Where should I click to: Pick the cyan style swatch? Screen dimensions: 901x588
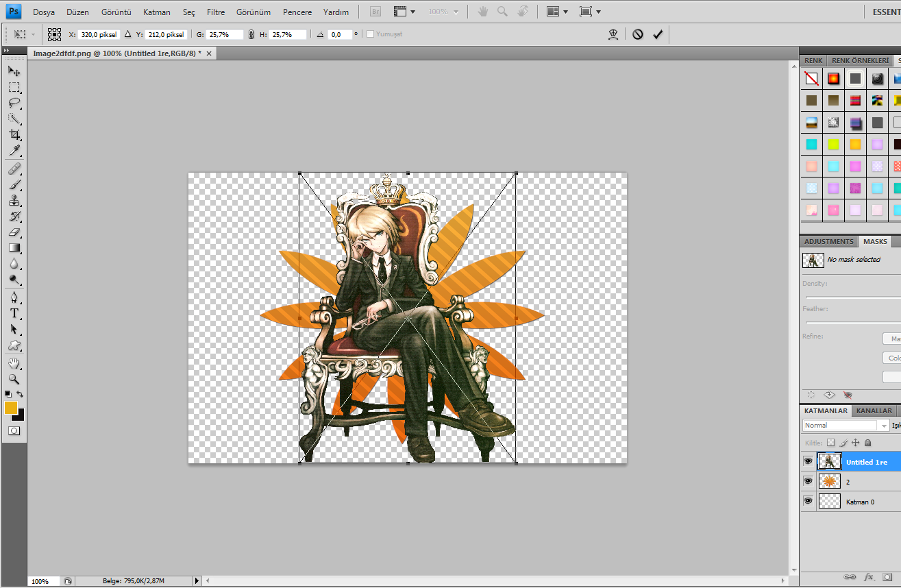tap(812, 145)
